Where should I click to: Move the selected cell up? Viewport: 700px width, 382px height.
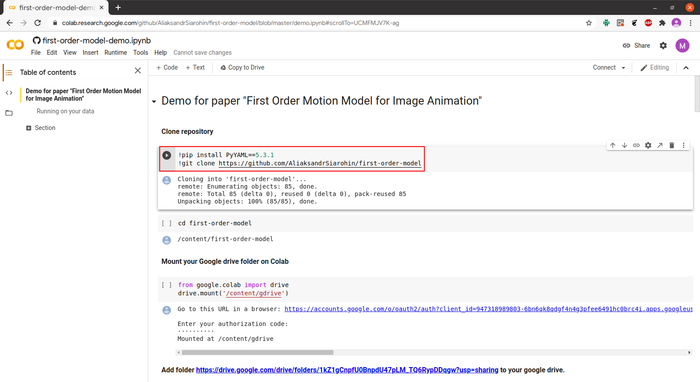pyautogui.click(x=612, y=145)
